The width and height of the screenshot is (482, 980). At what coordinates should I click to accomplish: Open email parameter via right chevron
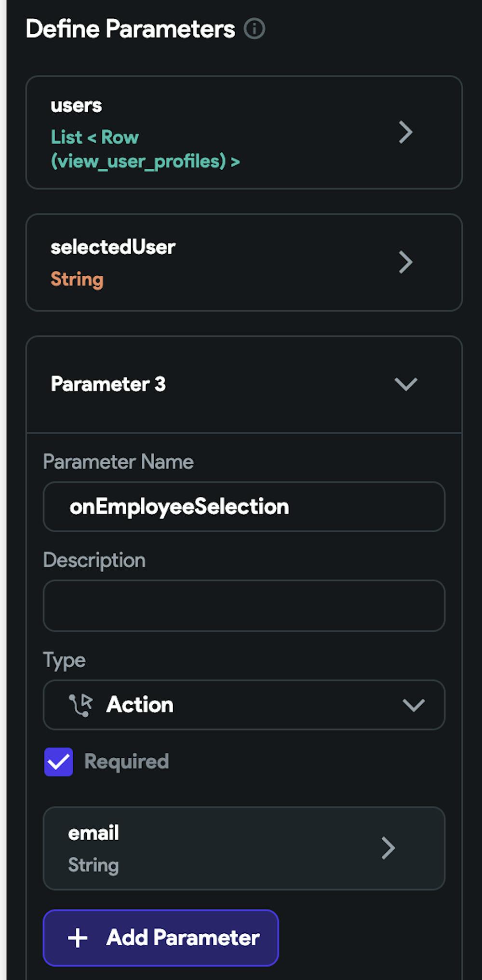click(x=388, y=848)
